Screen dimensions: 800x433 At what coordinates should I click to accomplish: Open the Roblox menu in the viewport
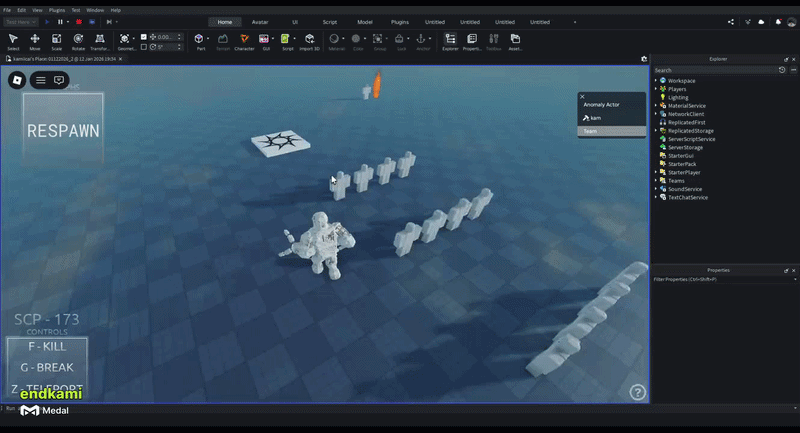(x=17, y=80)
